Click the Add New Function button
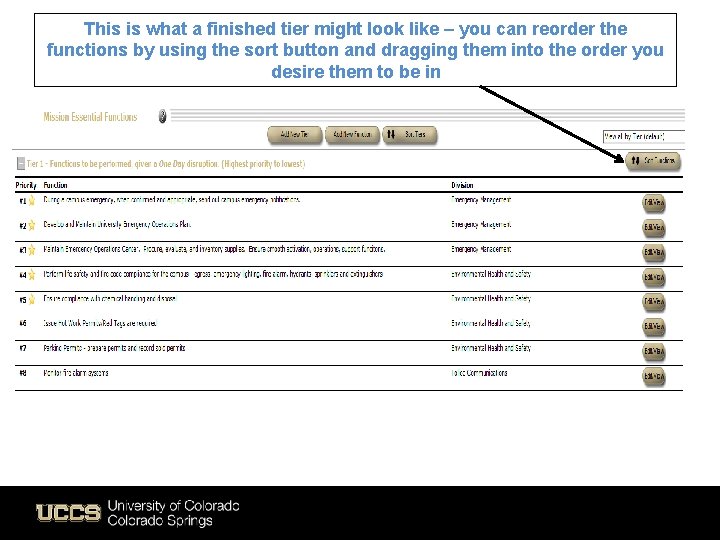 (352, 135)
